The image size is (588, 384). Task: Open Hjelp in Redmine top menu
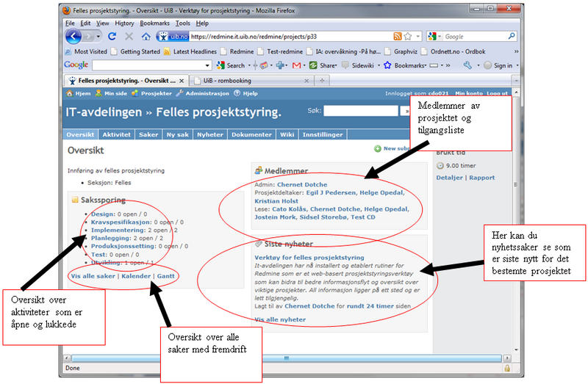tap(246, 93)
